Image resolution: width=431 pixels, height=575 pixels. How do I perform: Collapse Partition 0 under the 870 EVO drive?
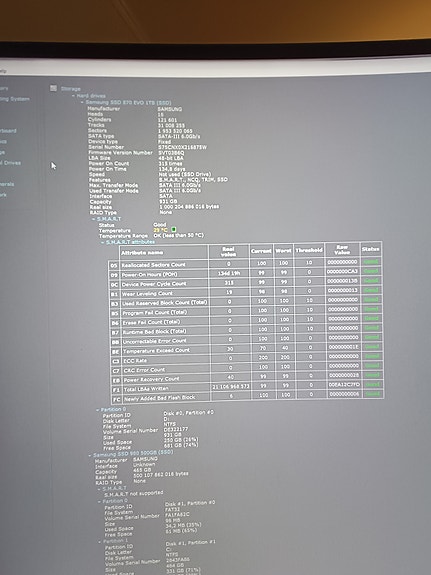pos(98,410)
